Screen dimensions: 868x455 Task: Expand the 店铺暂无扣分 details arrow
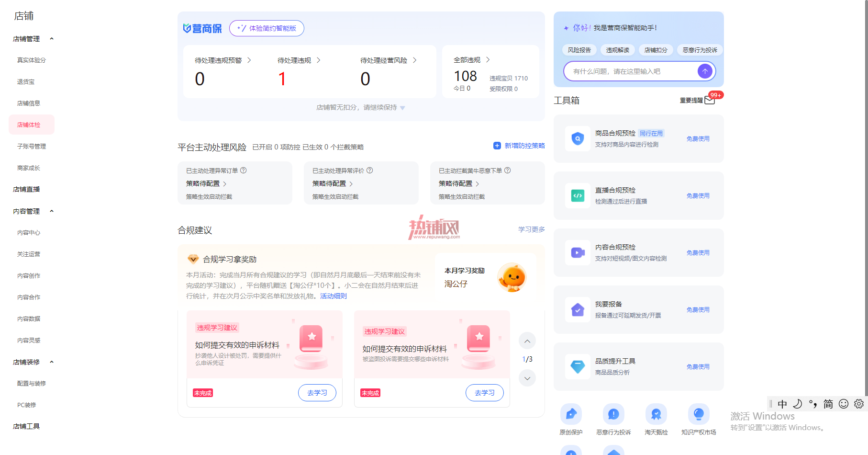pyautogui.click(x=402, y=108)
